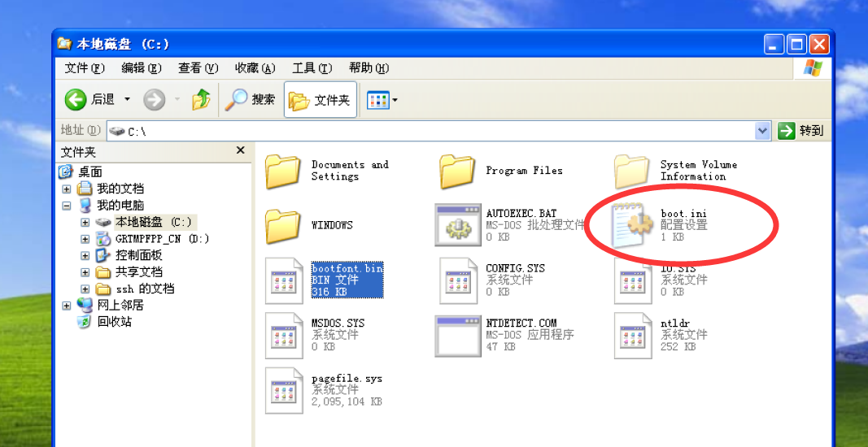Select the Program Files folder icon
The height and width of the screenshot is (447, 868).
(x=458, y=171)
